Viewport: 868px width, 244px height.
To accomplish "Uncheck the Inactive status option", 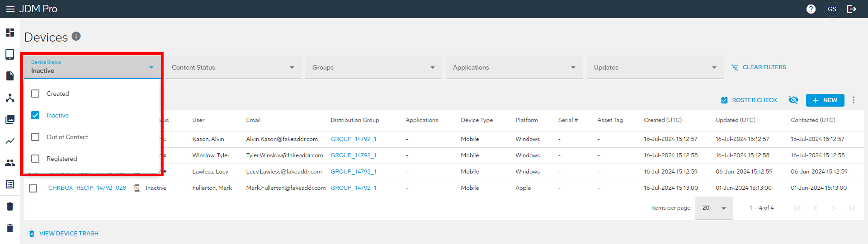I will coord(35,115).
